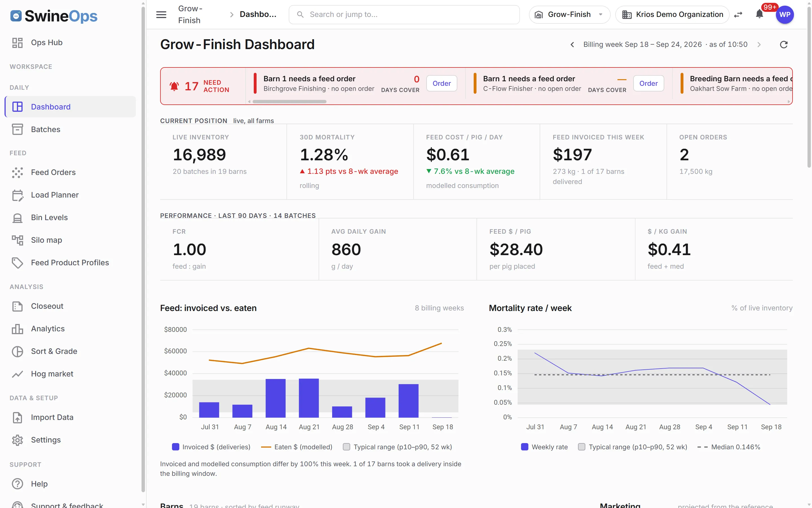Click the Batches archive icon
The image size is (812, 508).
[17, 129]
